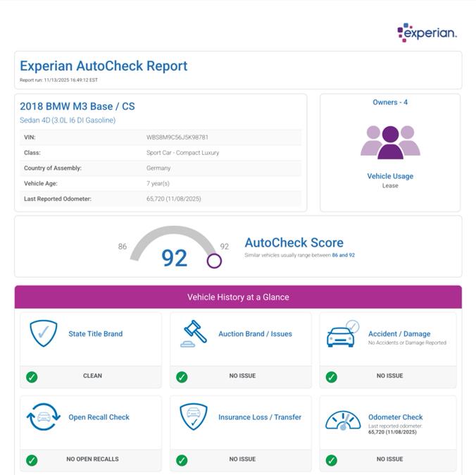476x475 pixels.
Task: Click the Insurance Loss shield icon
Action: click(x=193, y=417)
